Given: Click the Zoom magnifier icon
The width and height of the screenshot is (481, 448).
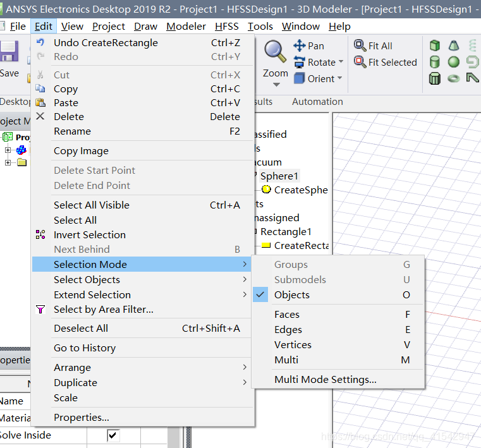Looking at the screenshot, I should point(275,52).
